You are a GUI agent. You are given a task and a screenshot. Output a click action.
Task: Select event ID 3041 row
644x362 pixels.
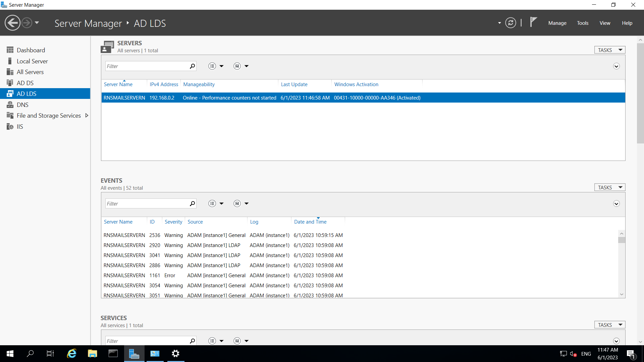coord(360,255)
